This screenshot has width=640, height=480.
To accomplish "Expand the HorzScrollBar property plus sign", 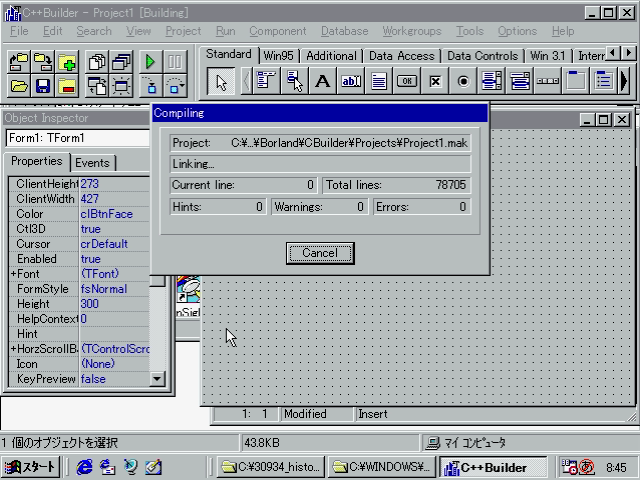I will pos(13,349).
